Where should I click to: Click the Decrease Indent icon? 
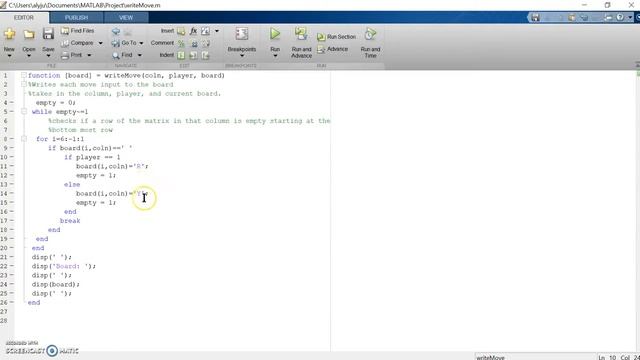pyautogui.click(x=205, y=55)
